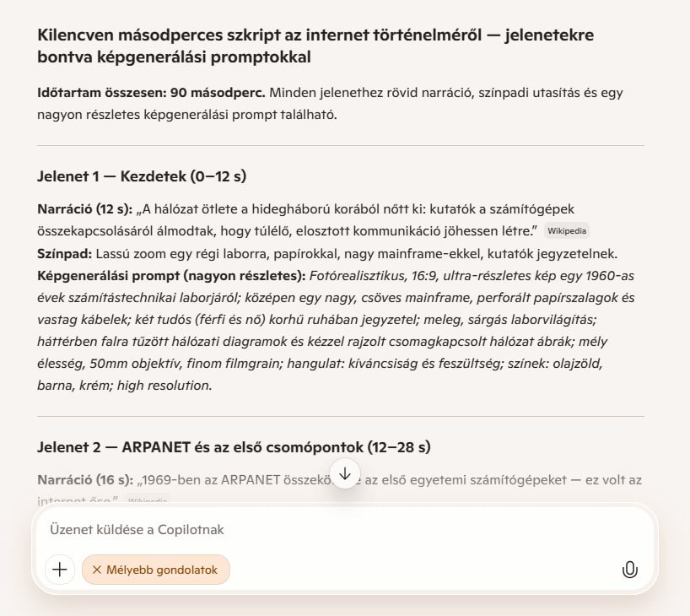The width and height of the screenshot is (690, 616).
Task: Click the plus button to add attachment
Action: pyautogui.click(x=60, y=570)
